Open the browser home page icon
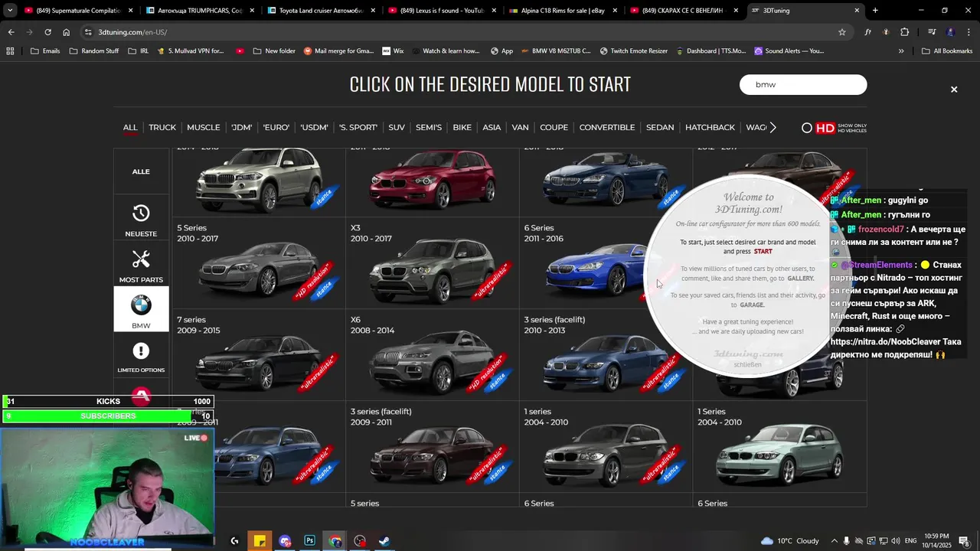 [x=67, y=32]
